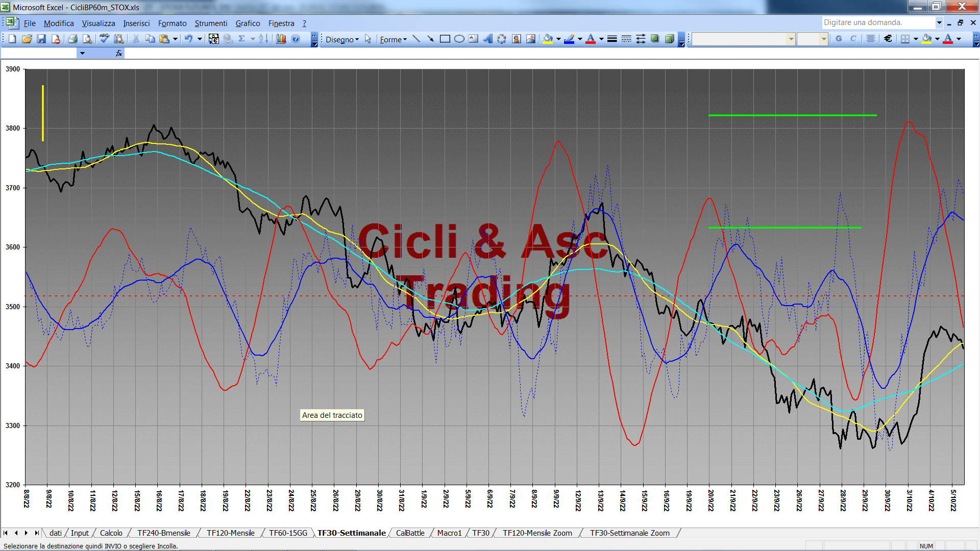Screen dimensions: 980x551
Task: Expand Drawing toolbar options overflow
Action: [x=681, y=39]
